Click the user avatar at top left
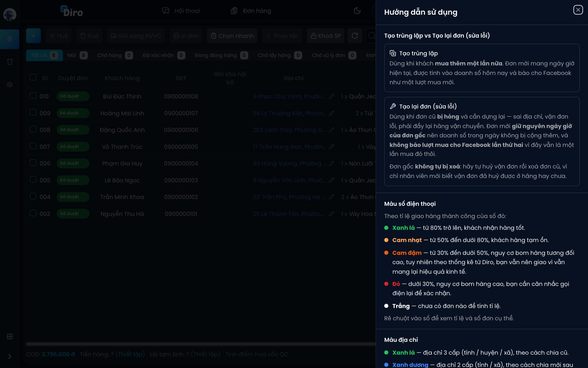This screenshot has width=588, height=368. click(x=10, y=15)
